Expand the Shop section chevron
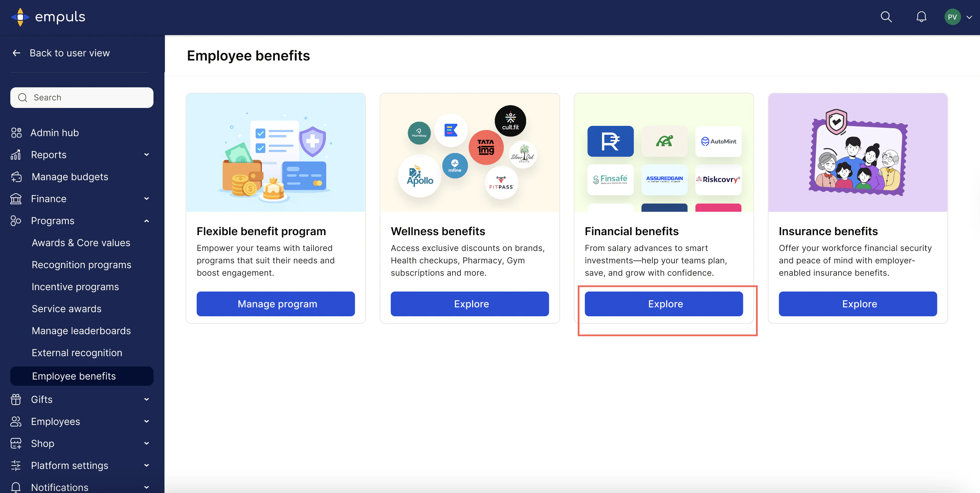 click(147, 443)
